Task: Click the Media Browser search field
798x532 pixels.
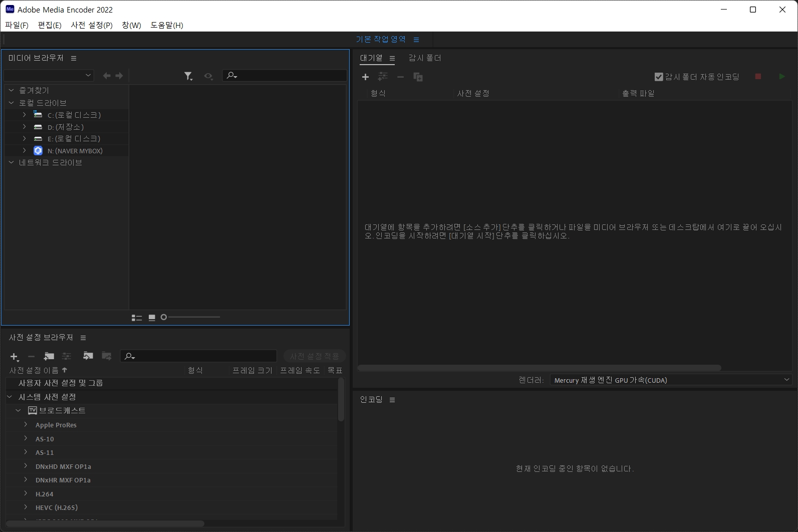Action: click(x=285, y=76)
